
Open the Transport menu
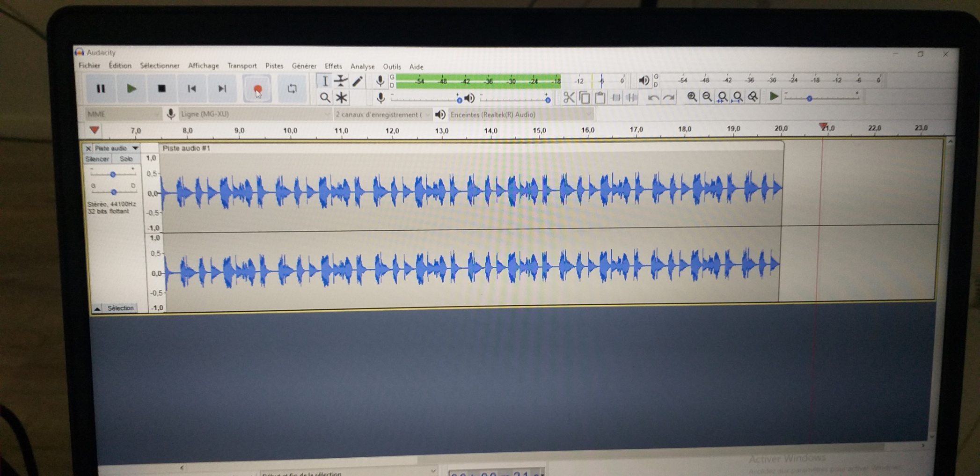point(242,66)
